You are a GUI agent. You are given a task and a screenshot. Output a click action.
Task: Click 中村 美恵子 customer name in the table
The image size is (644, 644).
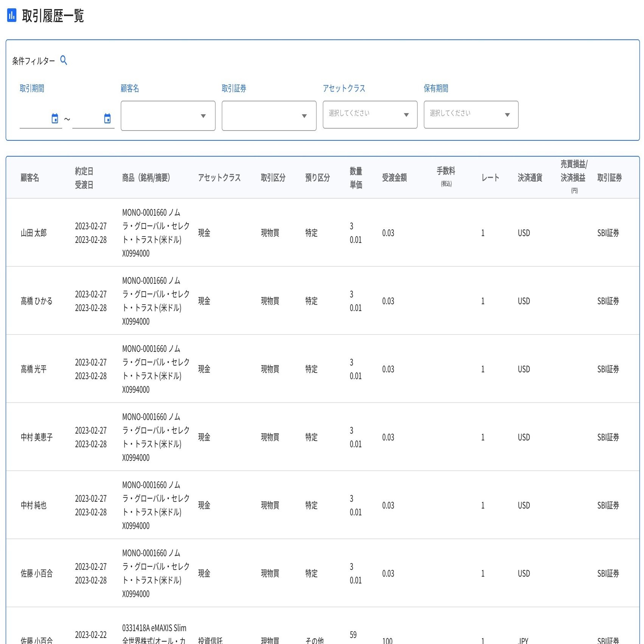coord(36,437)
